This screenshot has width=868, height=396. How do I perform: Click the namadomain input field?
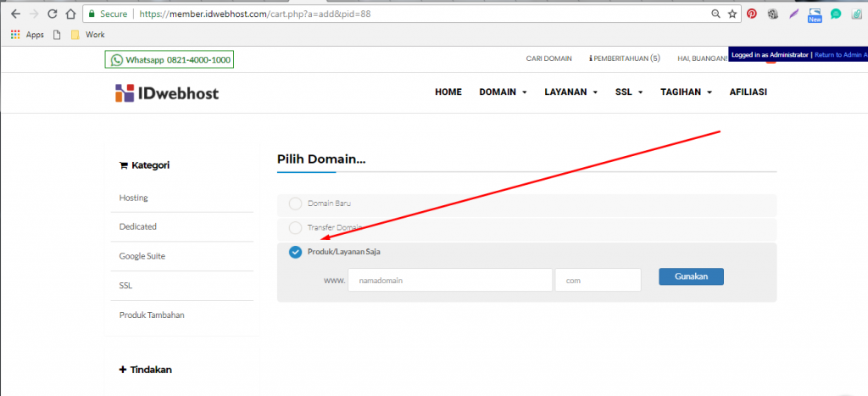[450, 280]
